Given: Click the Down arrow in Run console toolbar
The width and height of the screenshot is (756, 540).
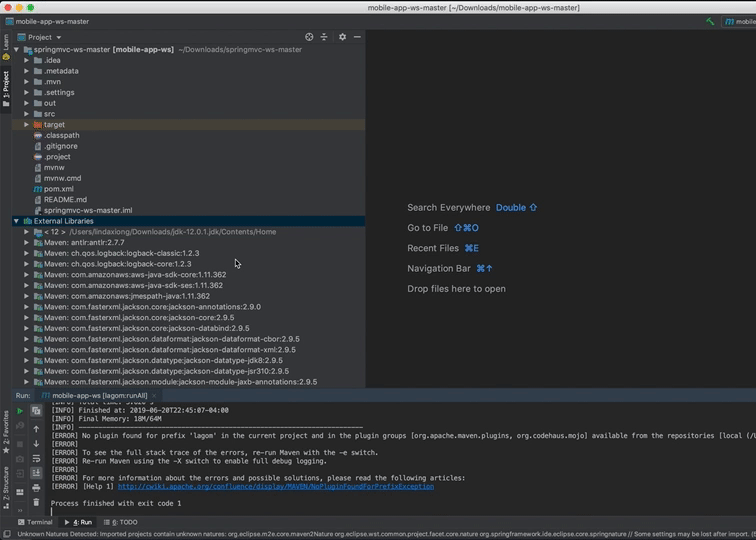Looking at the screenshot, I should click(x=36, y=443).
